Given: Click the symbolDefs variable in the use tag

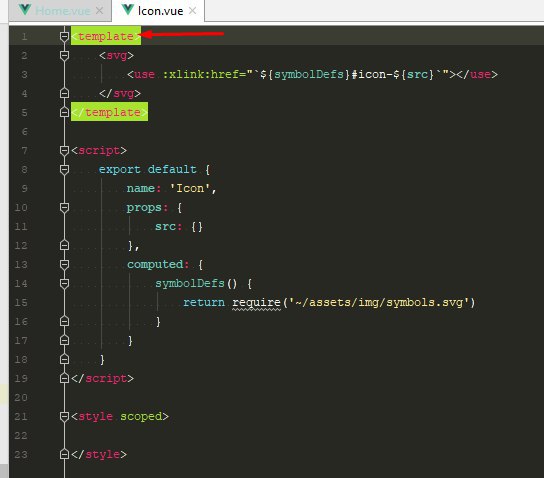Looking at the screenshot, I should (x=309, y=74).
